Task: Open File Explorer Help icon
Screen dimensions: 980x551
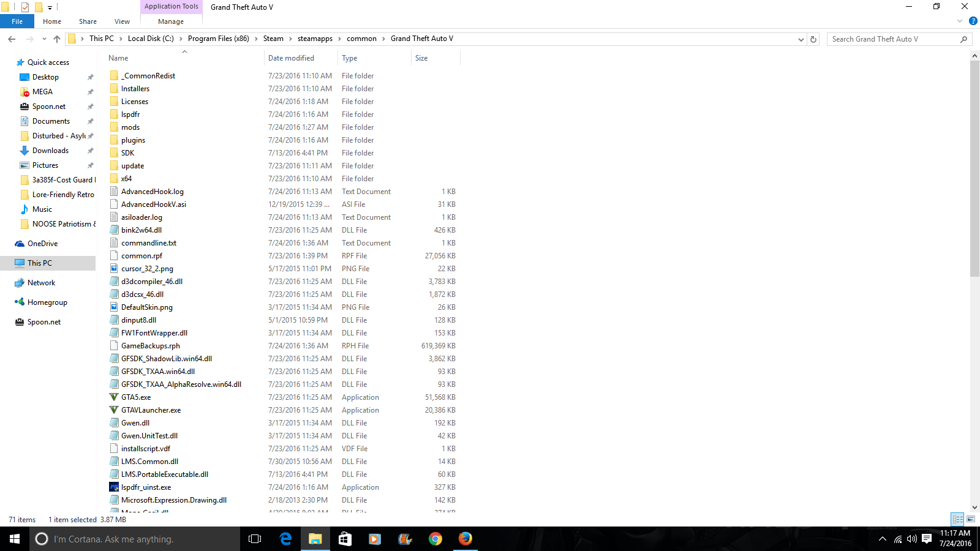Action: point(973,21)
